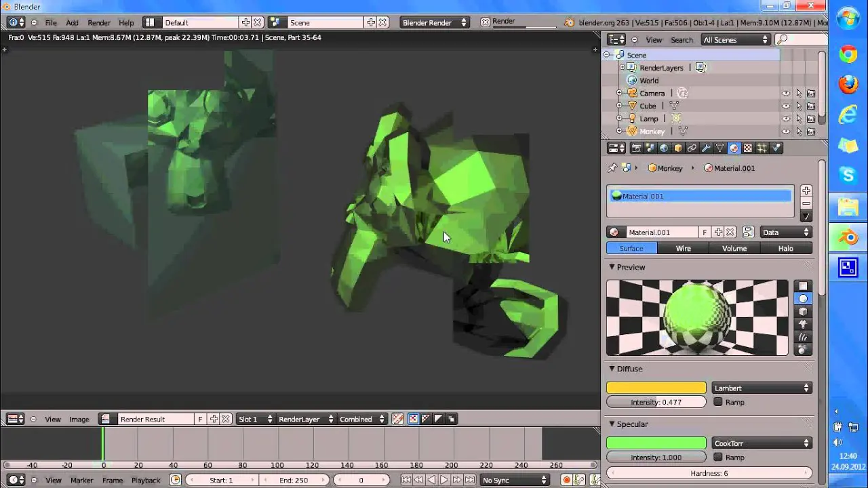Click the play animation forward button
Screen dimensions: 868x488
click(444, 480)
